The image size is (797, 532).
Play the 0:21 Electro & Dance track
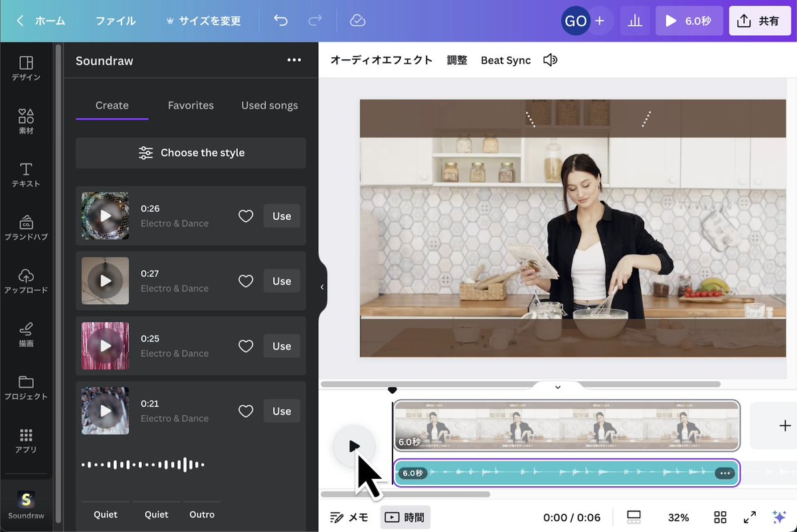tap(106, 411)
